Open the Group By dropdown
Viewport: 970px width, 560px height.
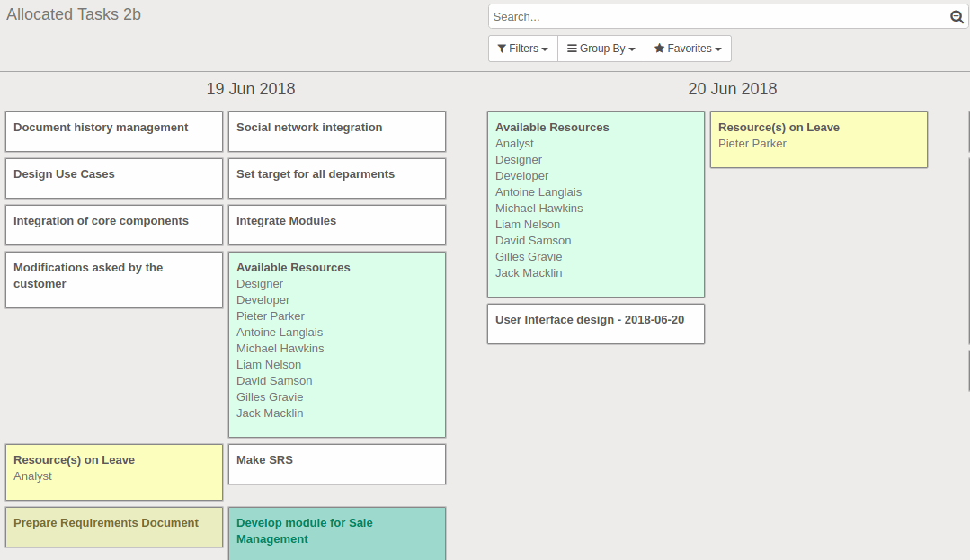pos(601,48)
